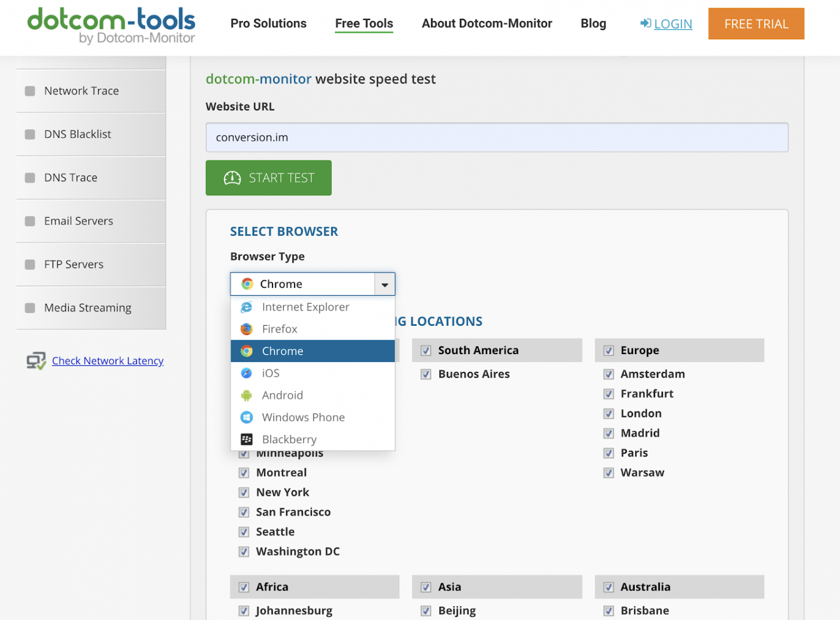Click the Network Trace square bullet
840x620 pixels.
30,91
